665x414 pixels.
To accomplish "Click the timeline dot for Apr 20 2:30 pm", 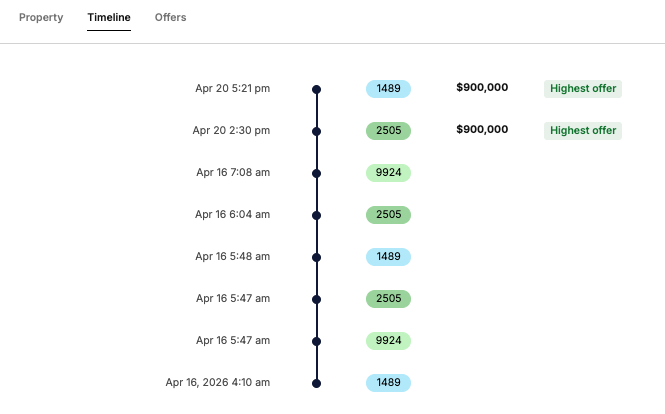I will [x=317, y=131].
